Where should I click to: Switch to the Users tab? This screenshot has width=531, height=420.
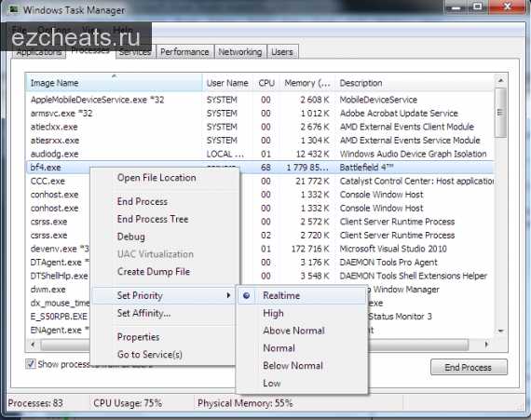point(282,52)
